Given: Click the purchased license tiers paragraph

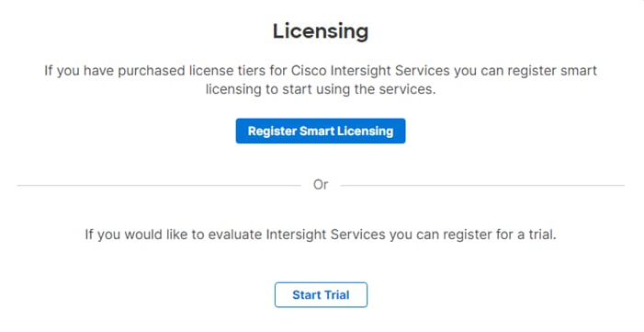Looking at the screenshot, I should tap(321, 80).
